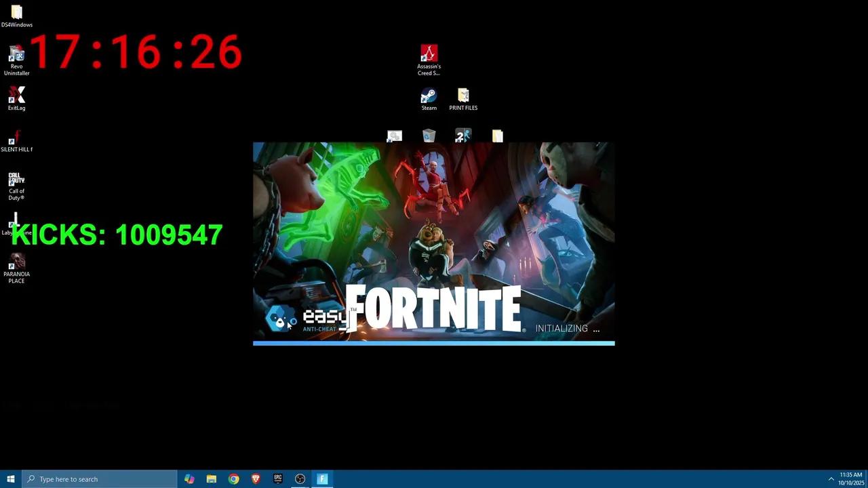The width and height of the screenshot is (868, 488).
Task: Select the gears shortcut icon beside Recycle Bin
Action: [x=394, y=136]
